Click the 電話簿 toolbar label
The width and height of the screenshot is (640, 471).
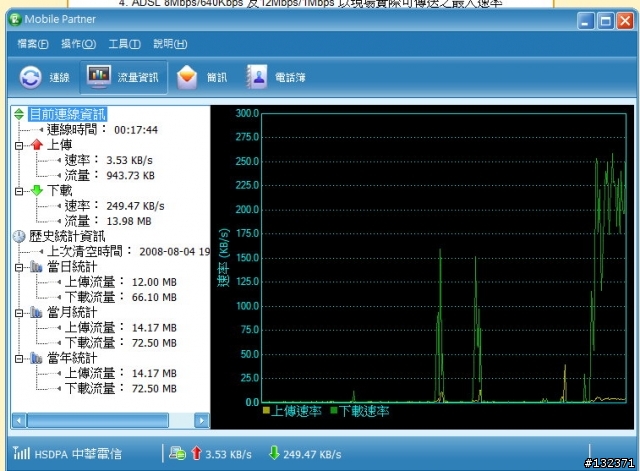(x=290, y=77)
